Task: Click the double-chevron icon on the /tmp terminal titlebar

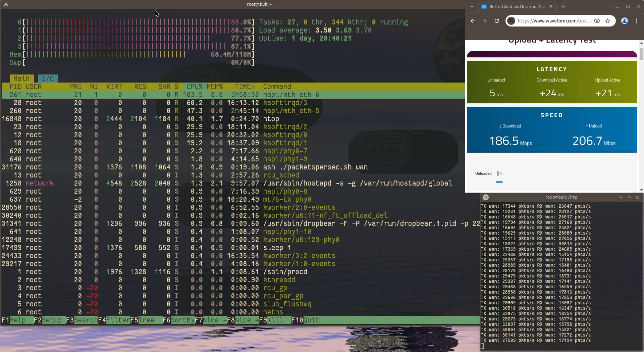Action: (x=486, y=197)
